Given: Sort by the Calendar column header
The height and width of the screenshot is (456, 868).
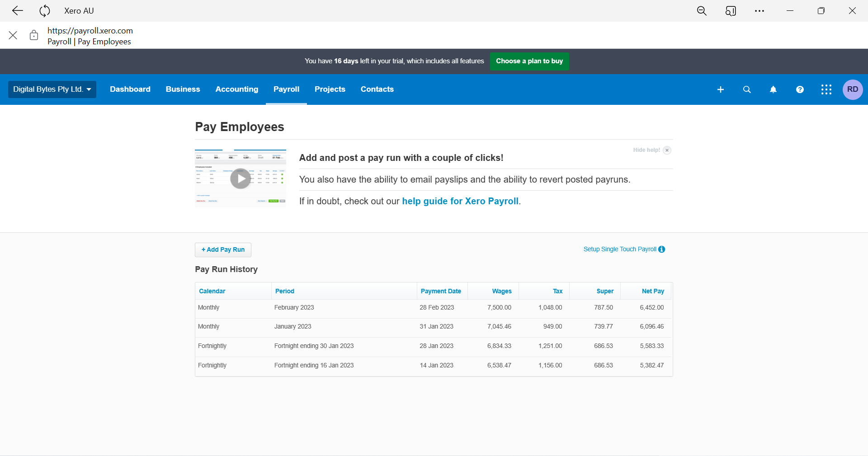Looking at the screenshot, I should point(212,291).
